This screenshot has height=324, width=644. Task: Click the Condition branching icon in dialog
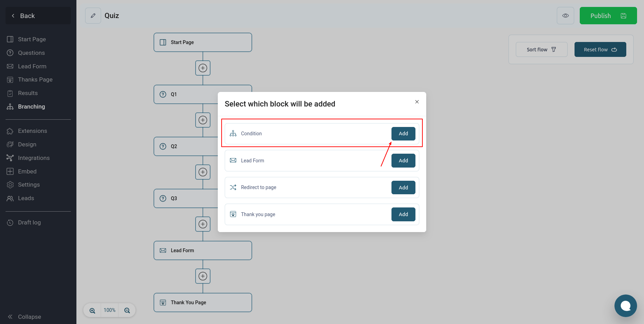[x=233, y=134]
